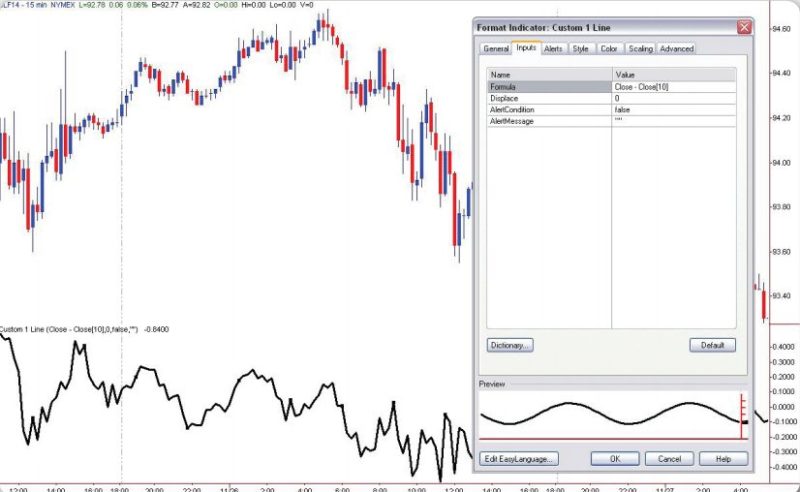Edit the AlertMessage value field
Viewport: 800px width, 492px height.
click(674, 121)
